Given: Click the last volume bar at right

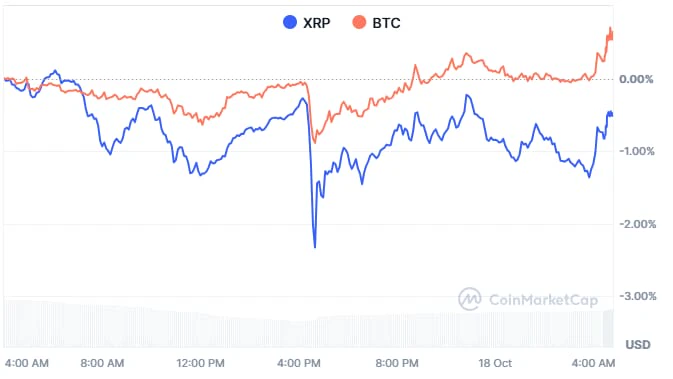Looking at the screenshot, I should 608,328.
